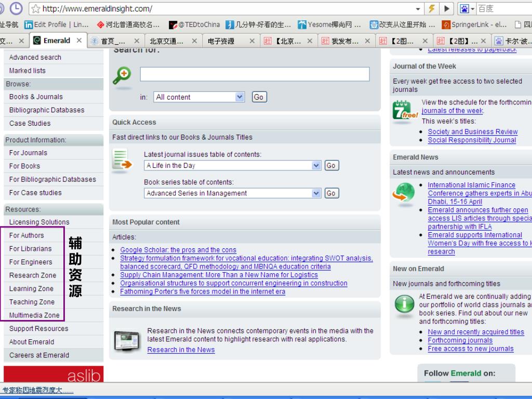Click Go beside Advanced Series in Management
Screen dimensions: 532x399
coord(331,193)
